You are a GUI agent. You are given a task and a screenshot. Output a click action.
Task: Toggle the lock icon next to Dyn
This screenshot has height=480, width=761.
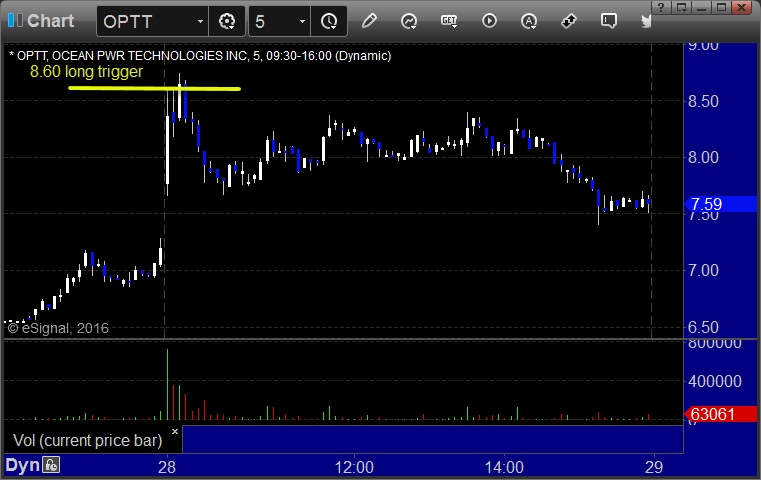51,465
